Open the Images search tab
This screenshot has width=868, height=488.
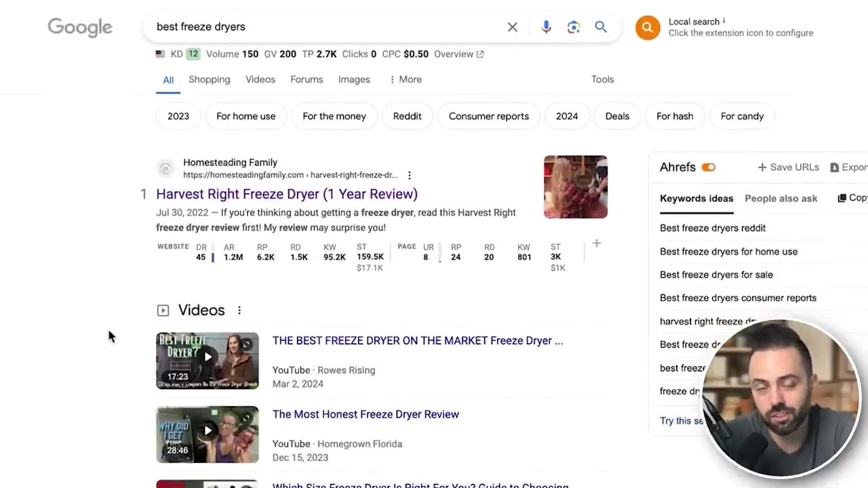click(x=354, y=79)
